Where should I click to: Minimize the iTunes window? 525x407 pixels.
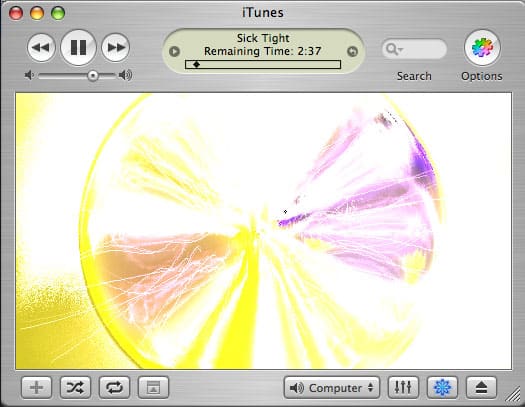pyautogui.click(x=37, y=13)
